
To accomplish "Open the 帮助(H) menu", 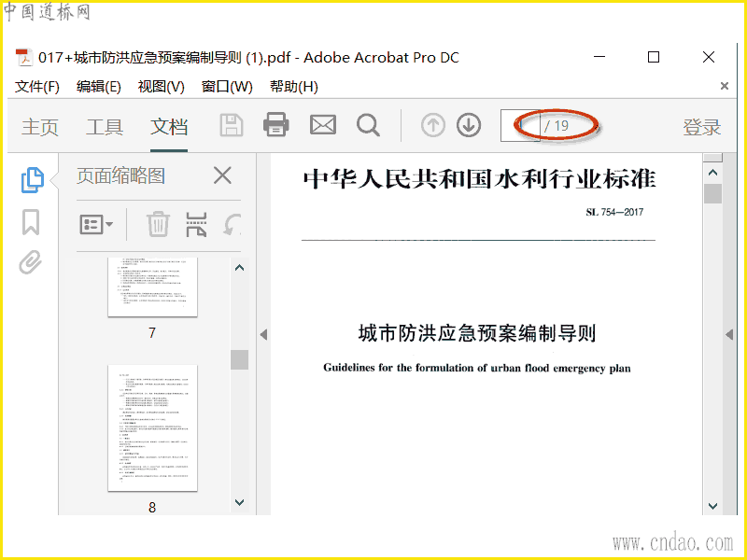I will [x=294, y=87].
